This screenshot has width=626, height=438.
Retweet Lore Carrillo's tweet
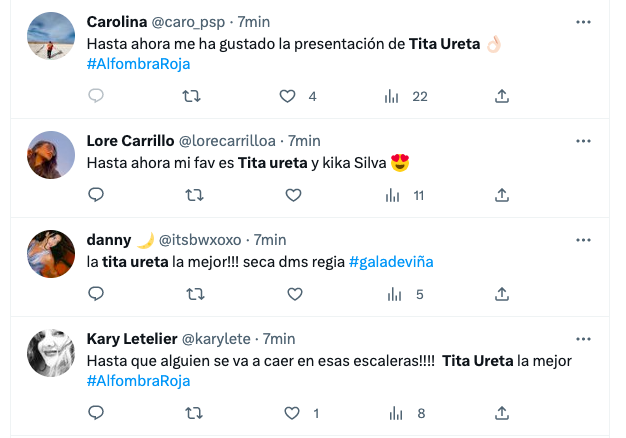196,195
